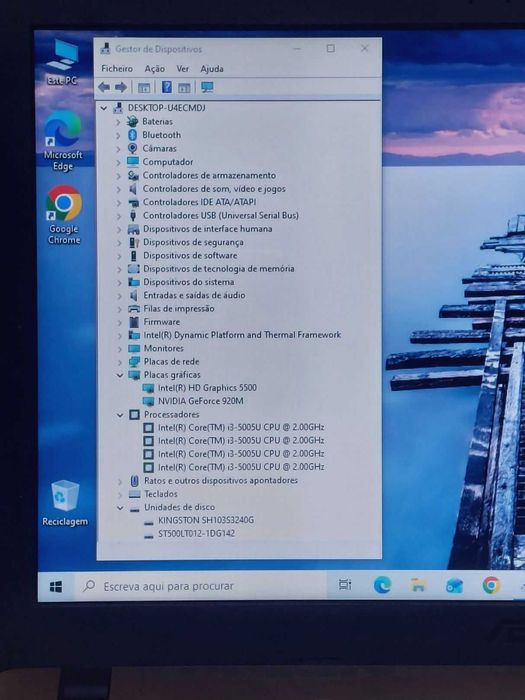
Task: Open the Reciclagem recycle bin
Action: [65, 503]
